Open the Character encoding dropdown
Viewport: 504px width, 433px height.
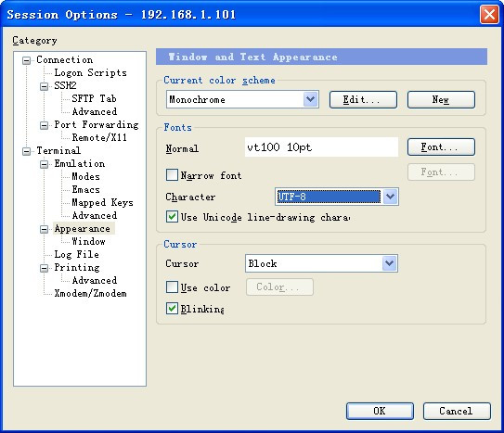390,197
